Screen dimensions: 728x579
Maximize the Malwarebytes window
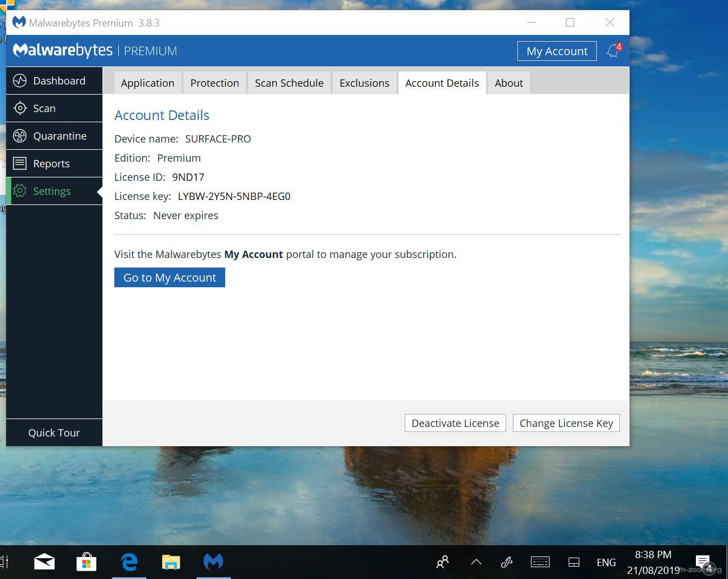[x=570, y=22]
